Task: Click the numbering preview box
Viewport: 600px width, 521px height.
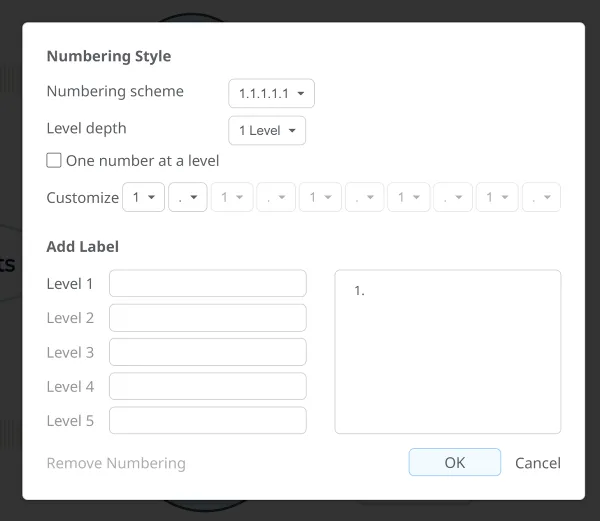Action: [447, 352]
